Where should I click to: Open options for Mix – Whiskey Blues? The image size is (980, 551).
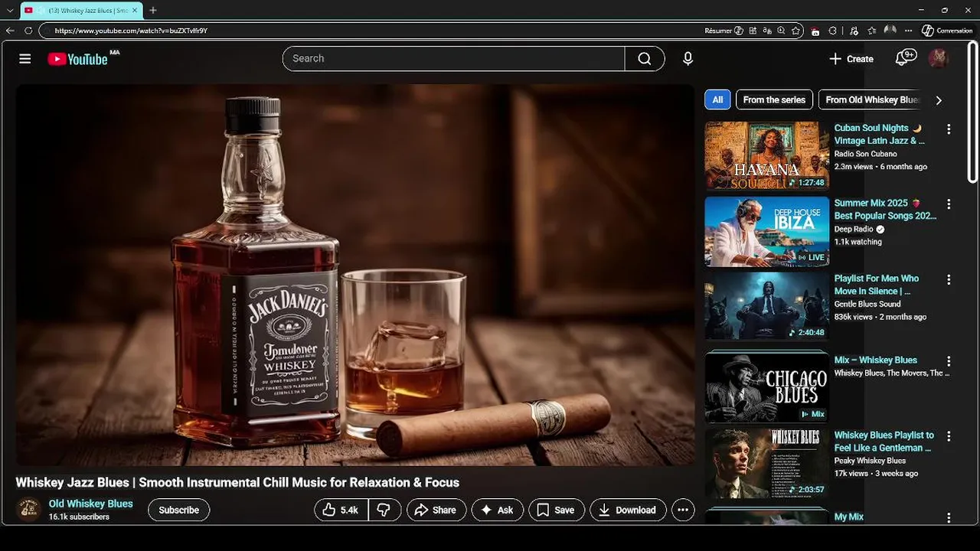click(949, 361)
